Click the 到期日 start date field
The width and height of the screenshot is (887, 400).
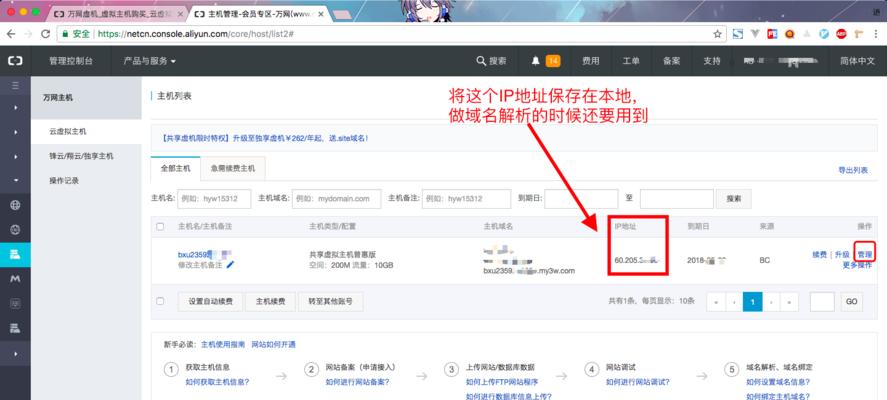tap(581, 199)
